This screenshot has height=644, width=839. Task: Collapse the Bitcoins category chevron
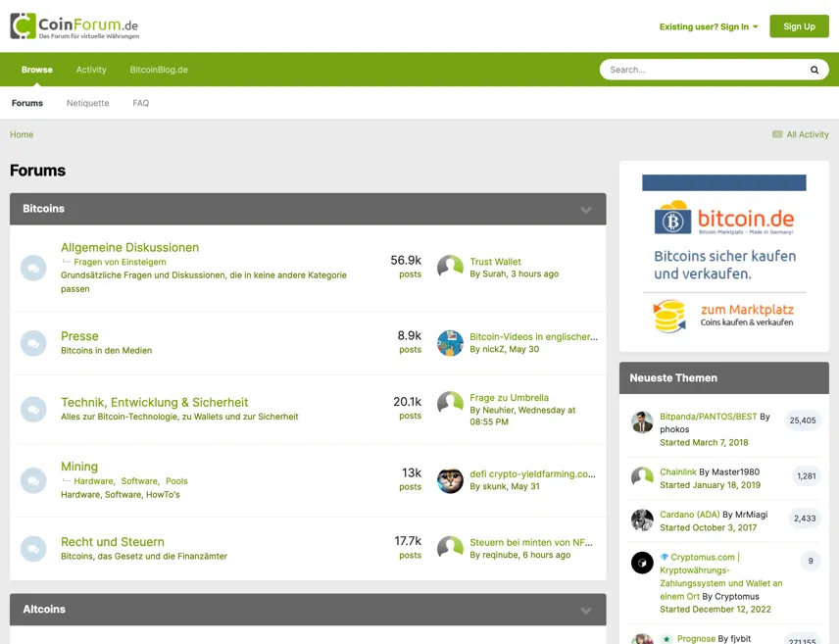(586, 210)
